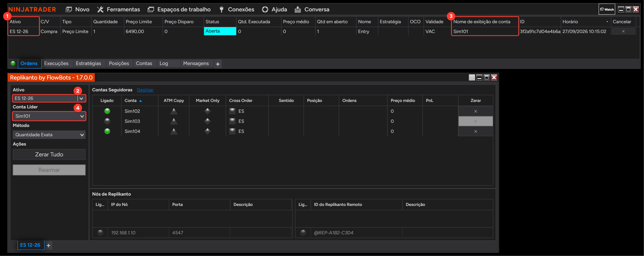644x256 pixels.
Task: Check the Cross Order box for Sim104
Action: point(232,131)
